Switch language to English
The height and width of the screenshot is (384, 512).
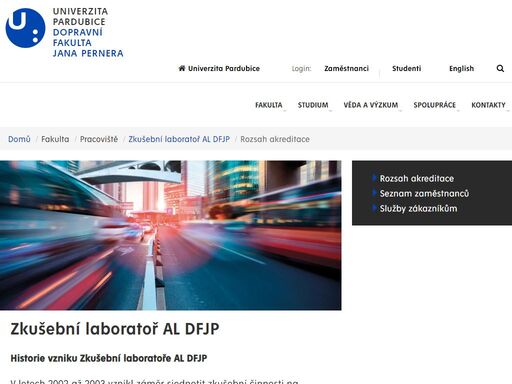[x=461, y=68]
